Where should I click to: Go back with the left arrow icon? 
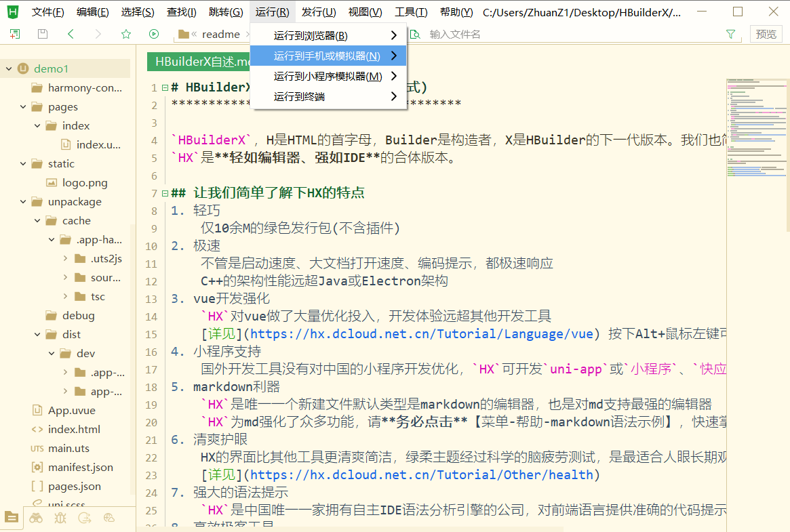coord(71,34)
